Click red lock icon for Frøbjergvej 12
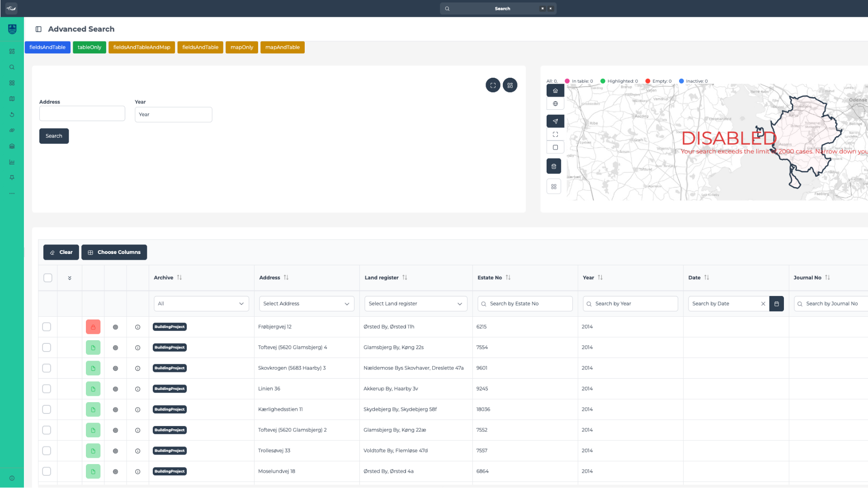Viewport: 868px width, 488px height. (x=93, y=327)
